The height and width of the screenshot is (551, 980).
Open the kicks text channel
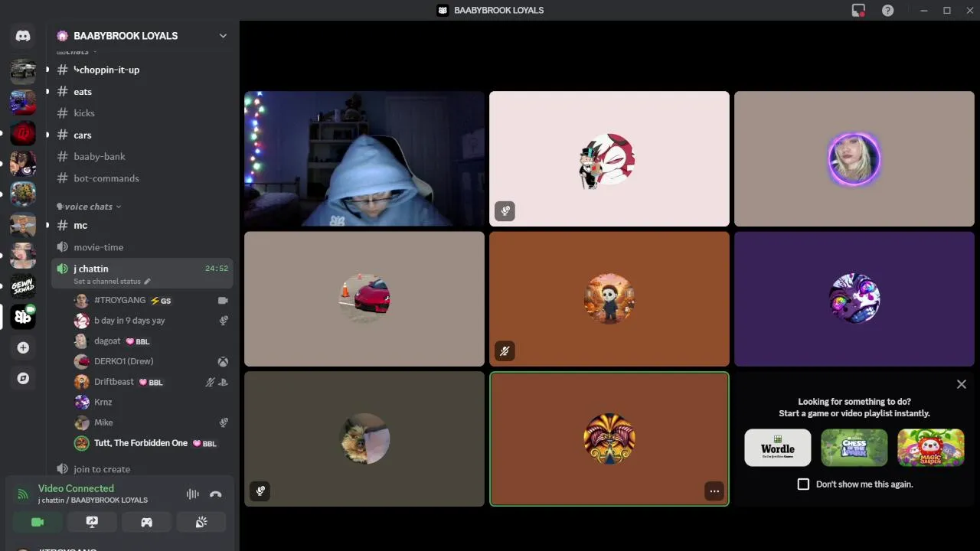point(142,113)
